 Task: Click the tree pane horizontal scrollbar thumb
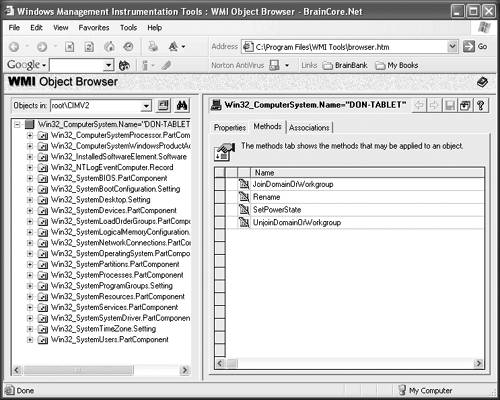click(x=78, y=370)
